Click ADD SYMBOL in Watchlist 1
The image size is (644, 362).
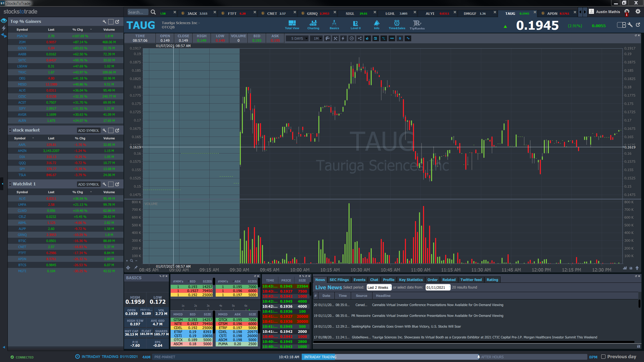(88, 184)
